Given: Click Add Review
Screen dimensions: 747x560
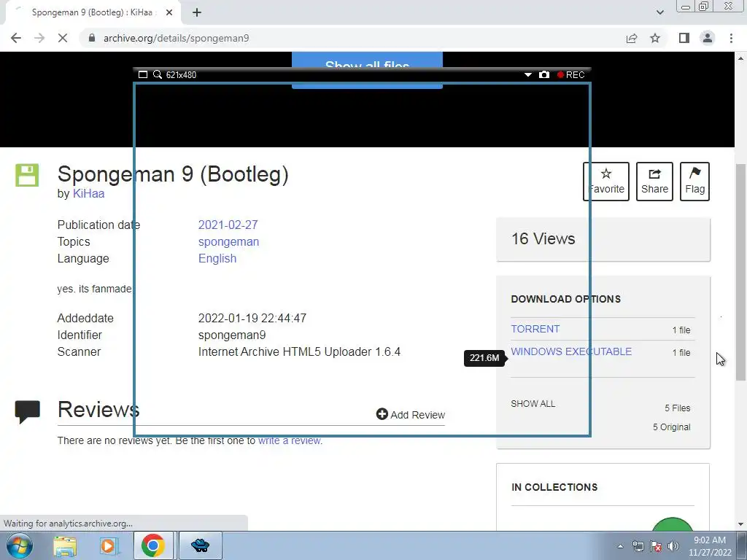Looking at the screenshot, I should click(410, 415).
